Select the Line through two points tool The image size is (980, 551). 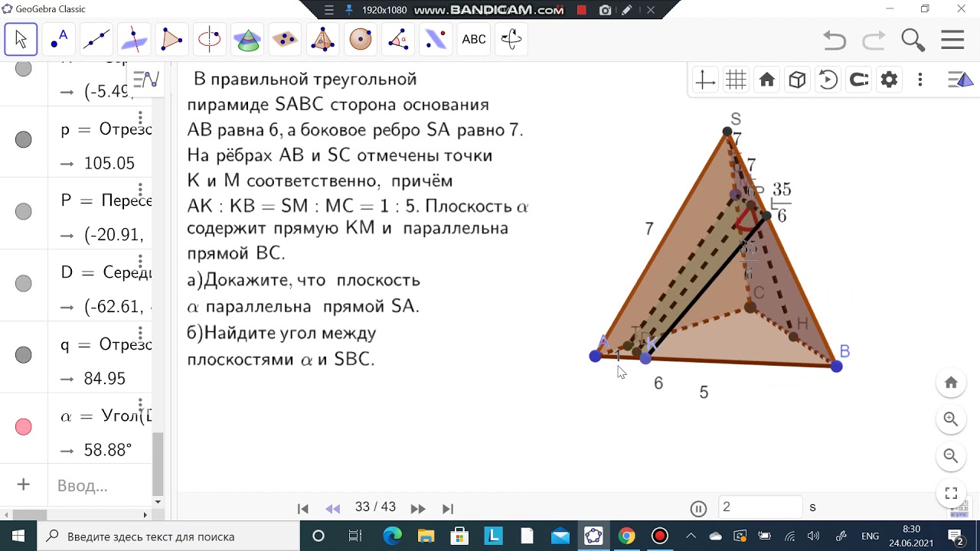(x=96, y=39)
